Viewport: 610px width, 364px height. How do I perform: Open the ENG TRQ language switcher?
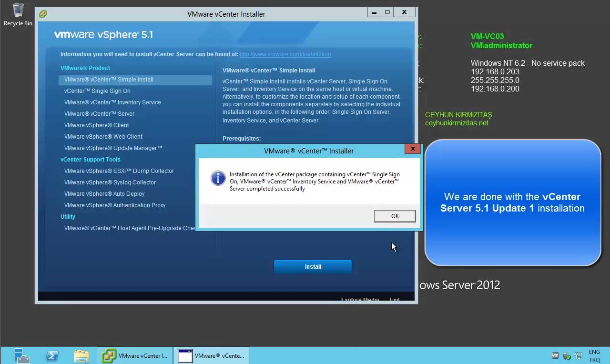pyautogui.click(x=594, y=355)
